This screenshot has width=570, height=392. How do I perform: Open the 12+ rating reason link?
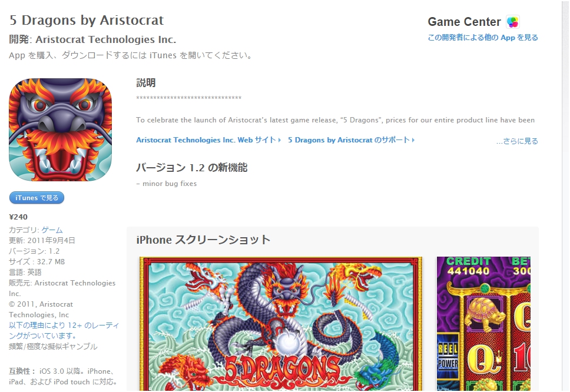[x=64, y=330]
